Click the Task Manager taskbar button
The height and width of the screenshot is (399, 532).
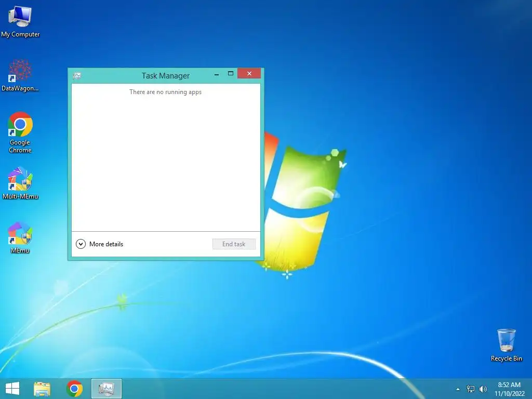(106, 389)
